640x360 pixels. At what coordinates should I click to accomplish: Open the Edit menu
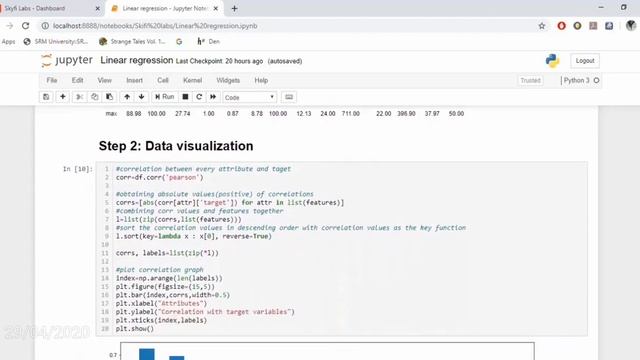78,80
